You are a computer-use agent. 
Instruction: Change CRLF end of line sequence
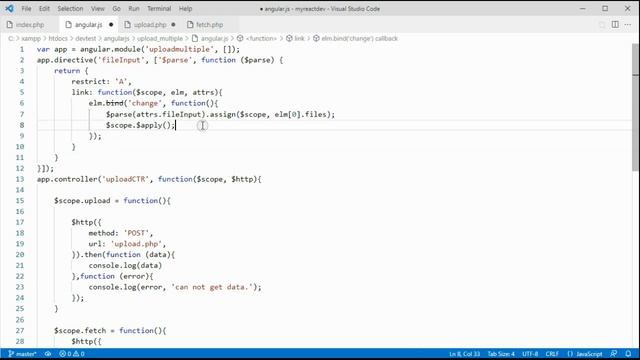(552, 354)
